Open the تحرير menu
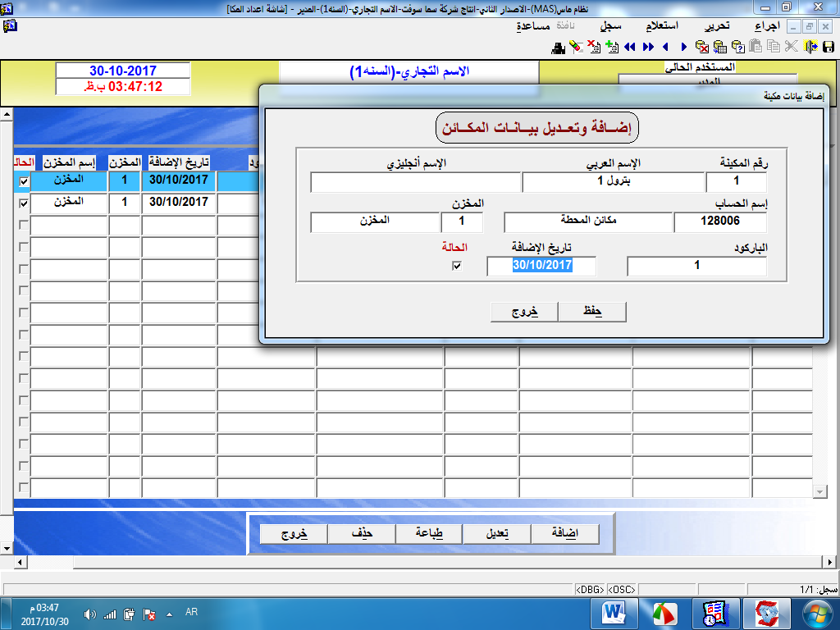840x630 pixels. (x=717, y=26)
